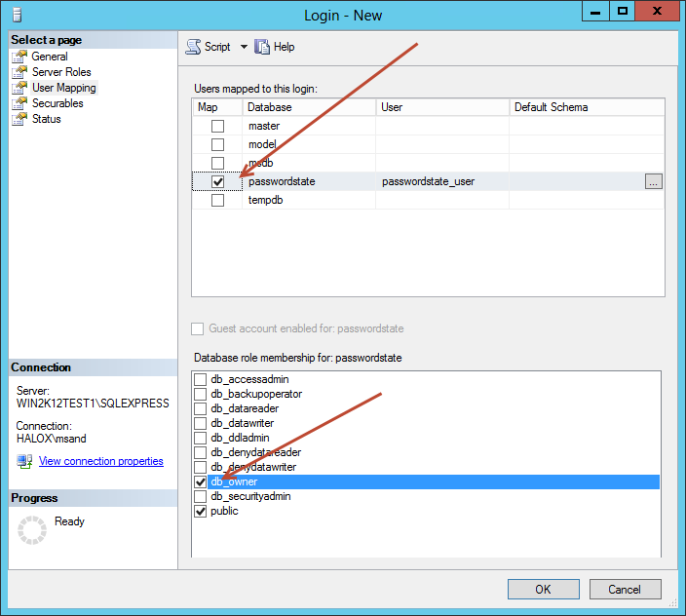This screenshot has height=616, width=686.
Task: Open default schema browse ellipsis button
Action: [653, 182]
